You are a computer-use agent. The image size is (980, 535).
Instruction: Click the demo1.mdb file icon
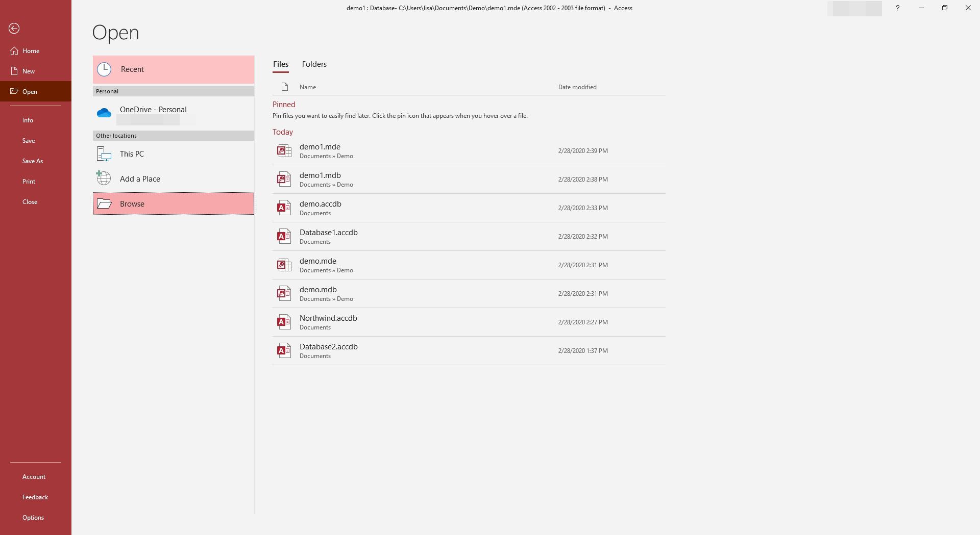[284, 180]
